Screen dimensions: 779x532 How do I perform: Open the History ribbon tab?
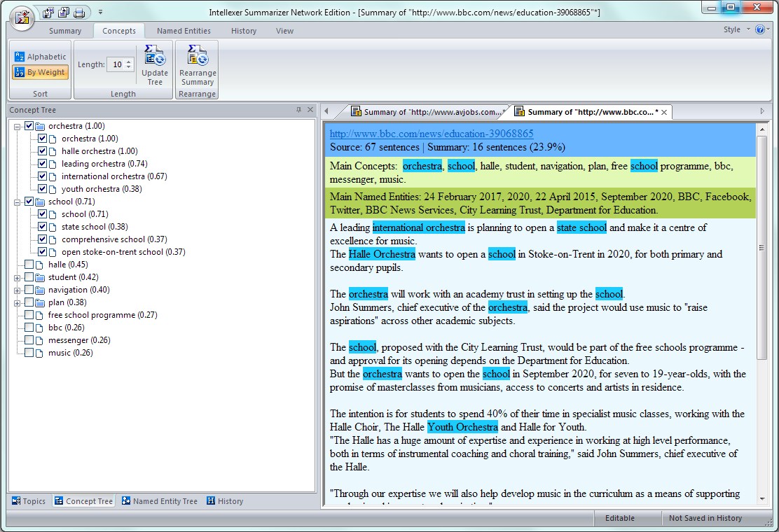tap(244, 31)
